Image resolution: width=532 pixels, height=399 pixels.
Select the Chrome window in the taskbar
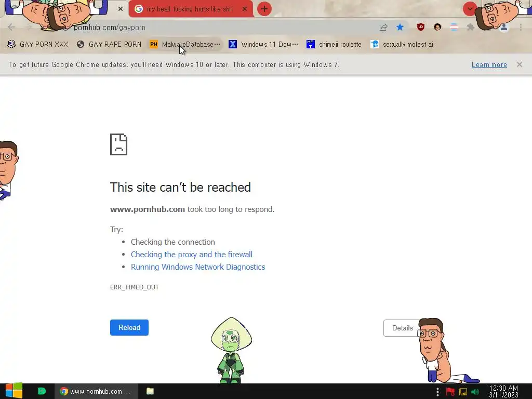tap(96, 391)
